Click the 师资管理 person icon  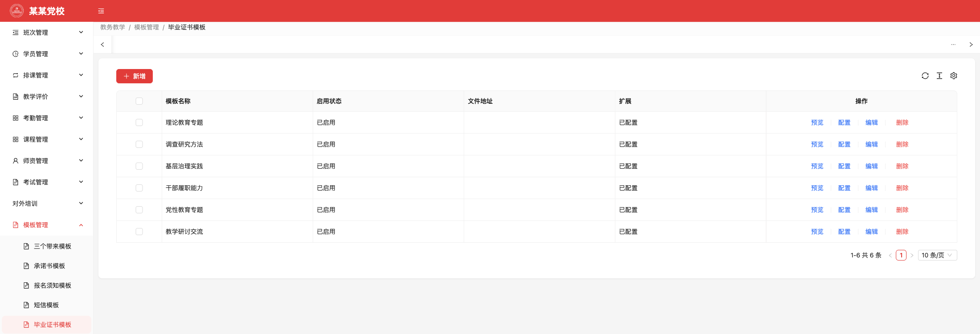[x=16, y=161]
